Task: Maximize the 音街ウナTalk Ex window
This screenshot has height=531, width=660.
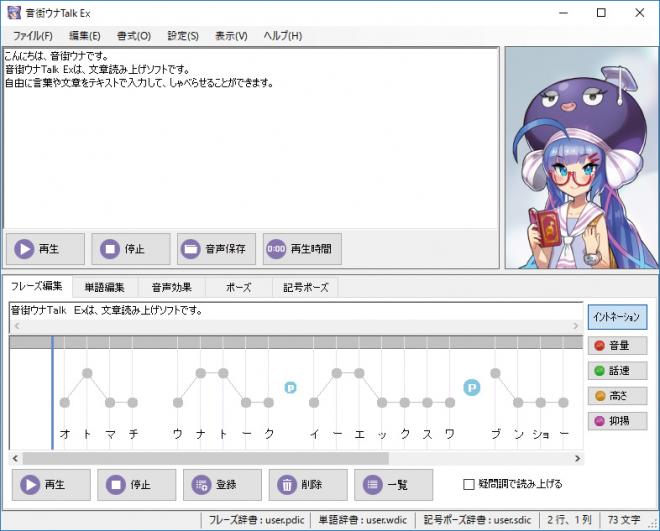Action: [x=601, y=13]
